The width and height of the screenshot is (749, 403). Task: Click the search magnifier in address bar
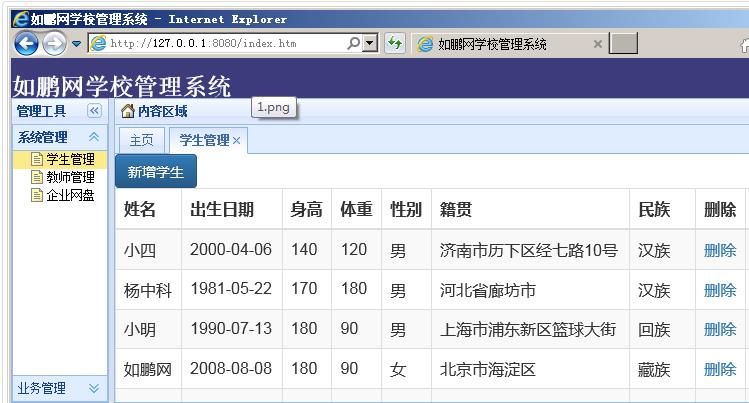[354, 43]
